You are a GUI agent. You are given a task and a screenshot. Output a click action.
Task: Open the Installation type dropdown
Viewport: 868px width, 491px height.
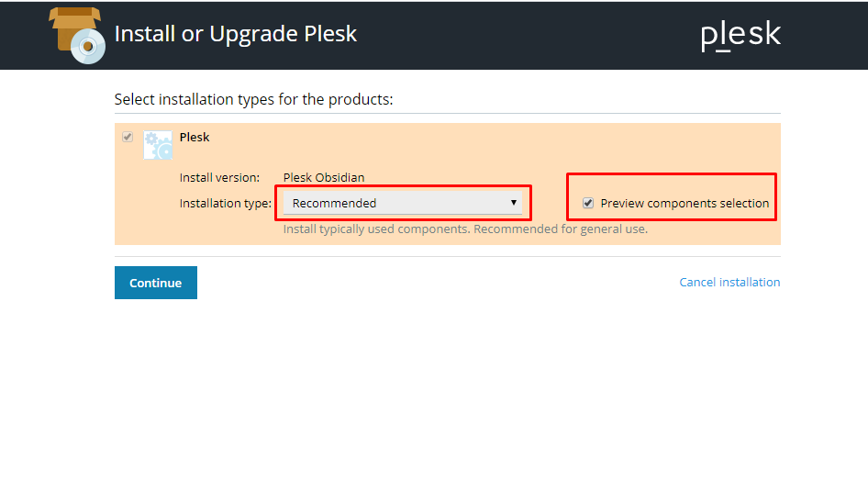pos(403,203)
